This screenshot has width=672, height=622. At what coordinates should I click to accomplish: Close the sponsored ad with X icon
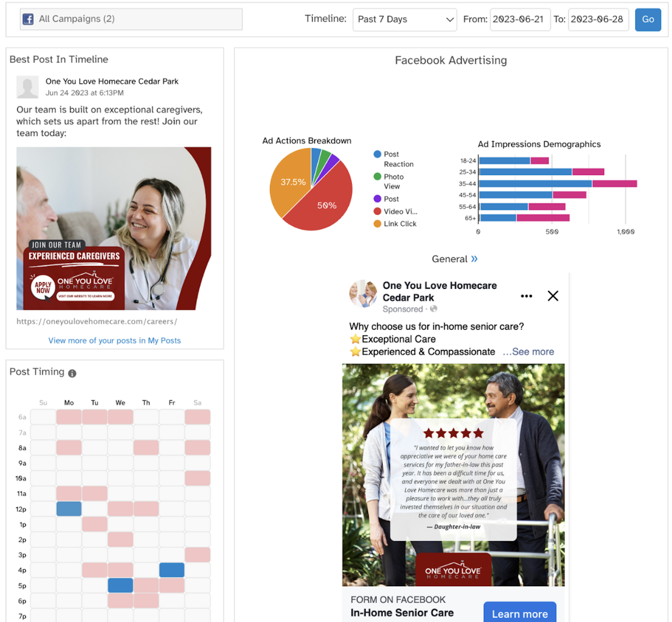[x=553, y=296]
